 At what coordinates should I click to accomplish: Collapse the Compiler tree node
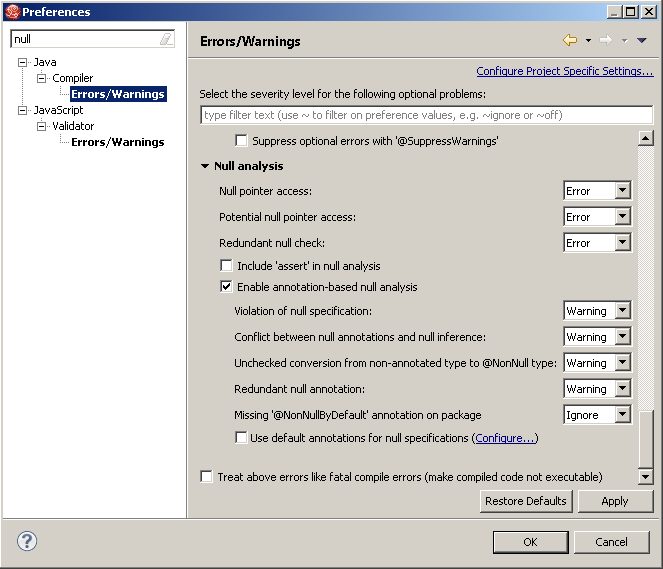coord(41,78)
